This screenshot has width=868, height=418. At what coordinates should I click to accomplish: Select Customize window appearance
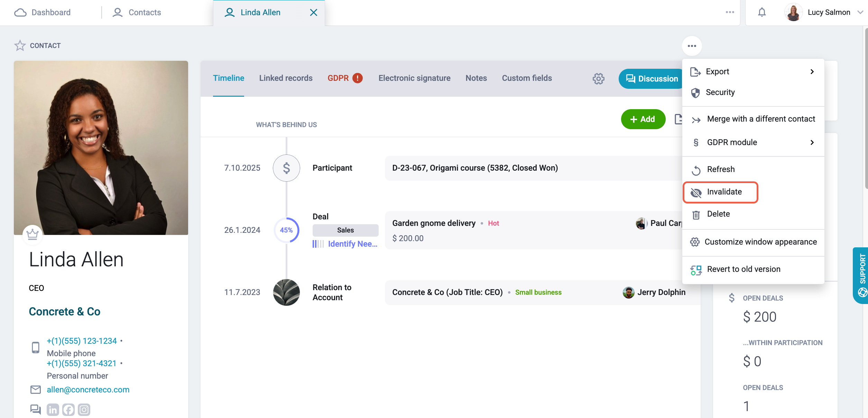pyautogui.click(x=760, y=242)
